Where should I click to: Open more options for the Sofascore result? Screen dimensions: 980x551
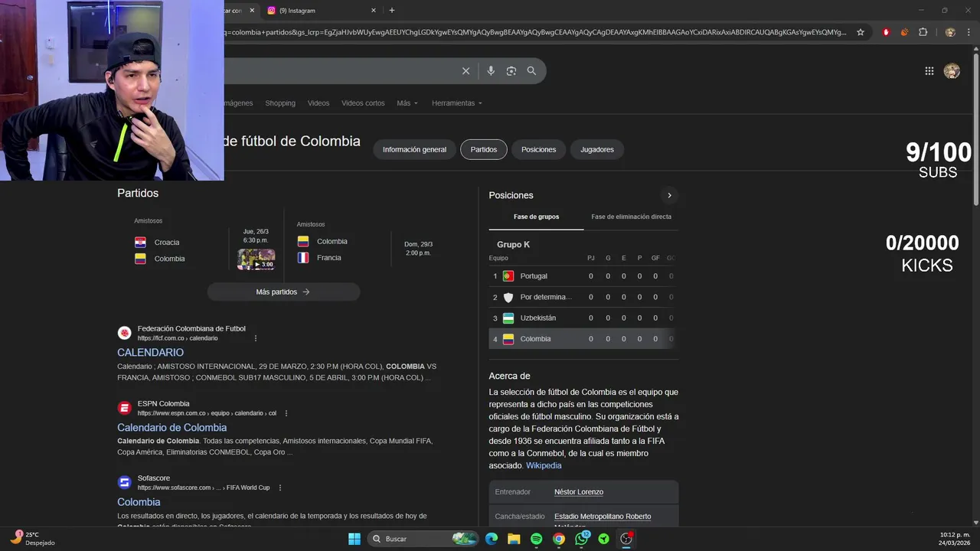pyautogui.click(x=280, y=487)
